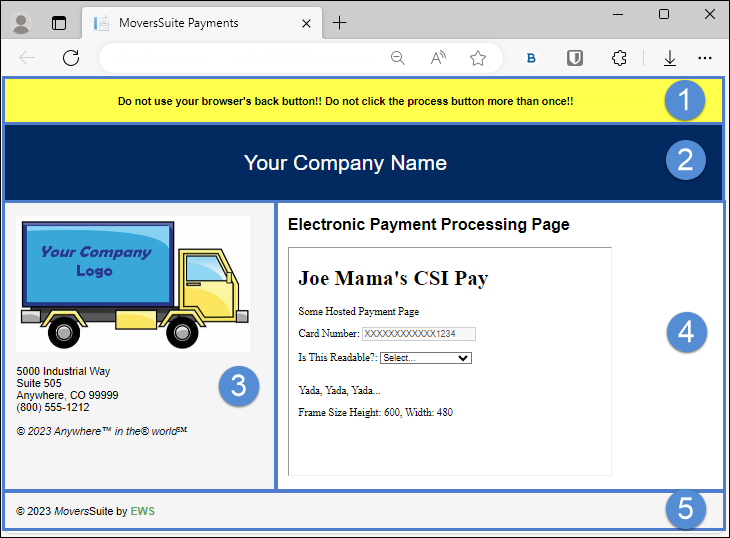Click the Anywhere, CO 99999 line
The image size is (730, 538).
(x=68, y=395)
